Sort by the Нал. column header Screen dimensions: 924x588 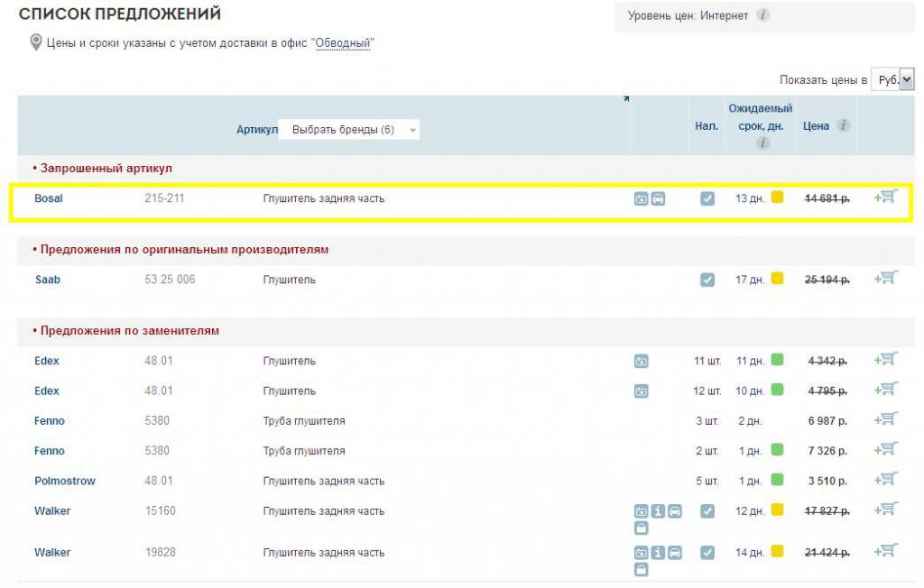coord(707,126)
